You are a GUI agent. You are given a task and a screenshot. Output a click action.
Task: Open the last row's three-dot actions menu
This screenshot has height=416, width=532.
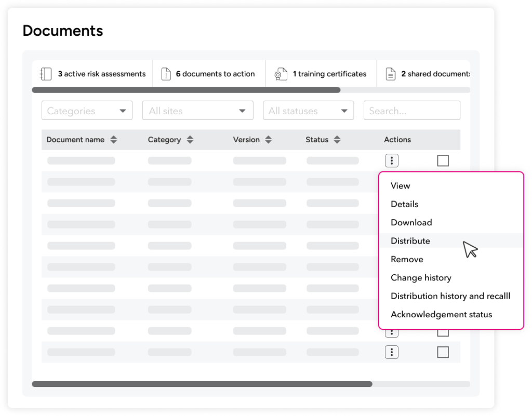[392, 352]
